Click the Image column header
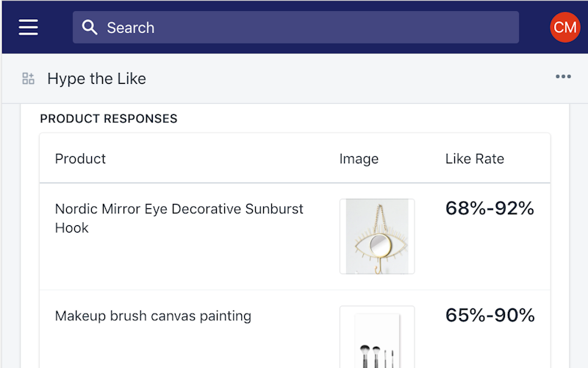Image resolution: width=588 pixels, height=368 pixels. coord(359,158)
